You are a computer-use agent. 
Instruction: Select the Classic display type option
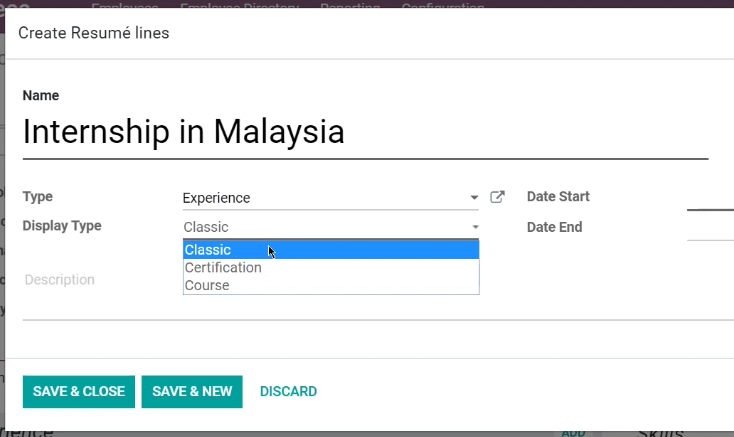(331, 249)
